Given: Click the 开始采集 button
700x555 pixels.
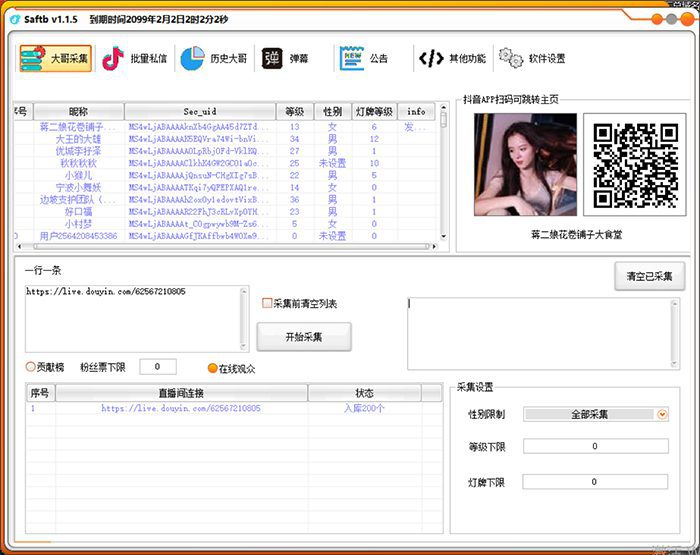Looking at the screenshot, I should pos(304,337).
